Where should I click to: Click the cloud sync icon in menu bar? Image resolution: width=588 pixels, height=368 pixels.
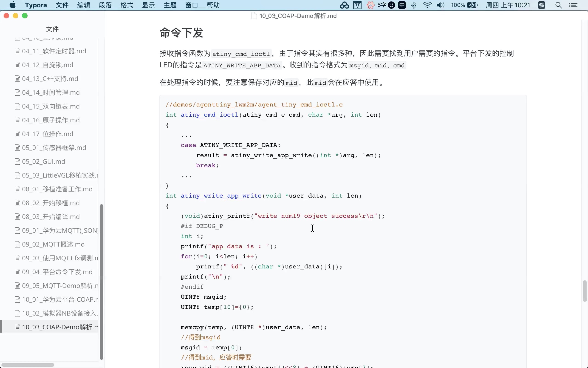(344, 5)
